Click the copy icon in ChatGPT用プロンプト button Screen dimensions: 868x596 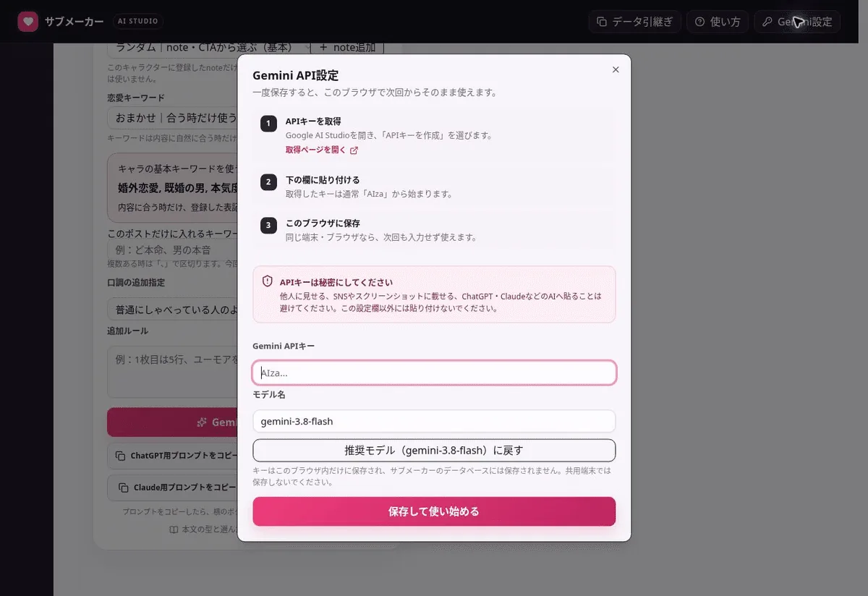[x=121, y=456]
